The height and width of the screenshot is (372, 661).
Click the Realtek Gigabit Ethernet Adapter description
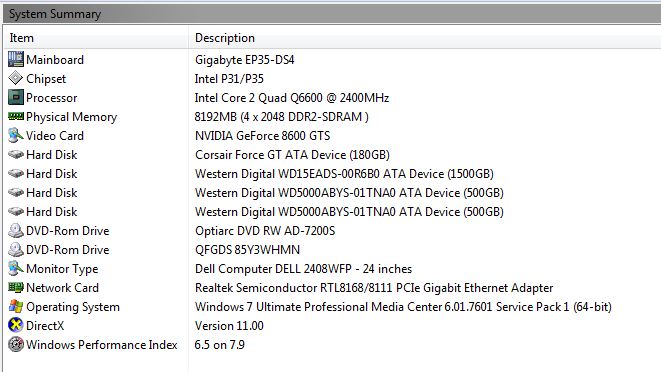coord(374,288)
